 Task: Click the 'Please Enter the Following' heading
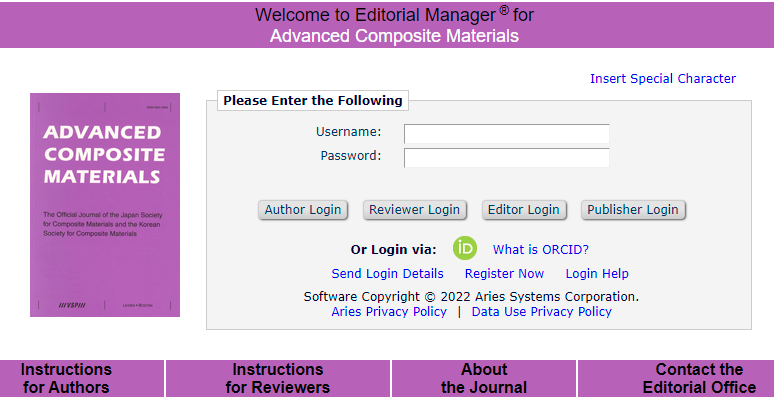(x=312, y=100)
